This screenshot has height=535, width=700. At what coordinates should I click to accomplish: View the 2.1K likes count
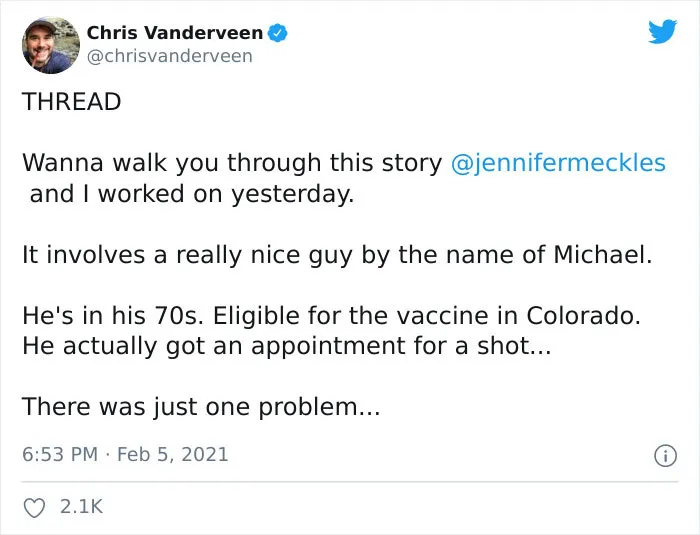pyautogui.click(x=81, y=507)
